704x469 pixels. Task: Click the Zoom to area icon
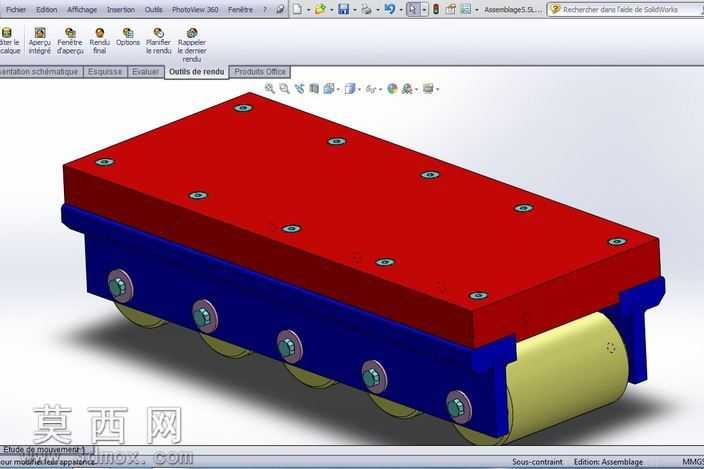284,88
